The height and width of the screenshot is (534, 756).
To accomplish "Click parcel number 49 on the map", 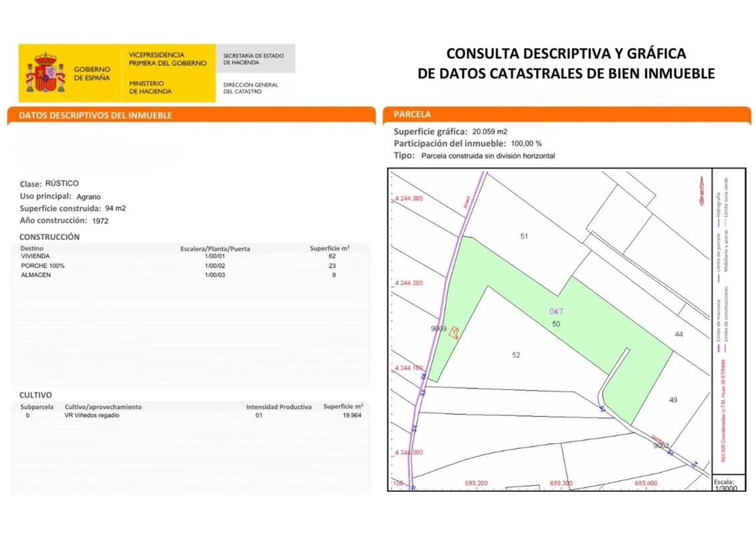I will tap(673, 400).
